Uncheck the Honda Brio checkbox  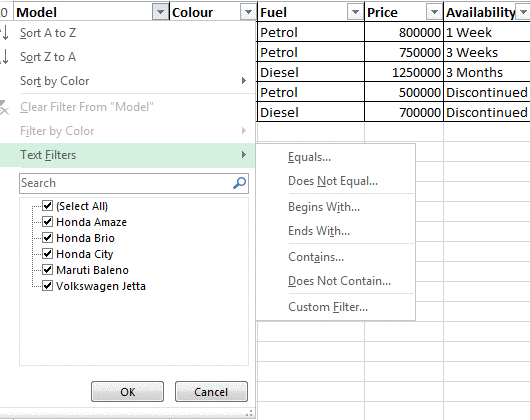point(47,238)
